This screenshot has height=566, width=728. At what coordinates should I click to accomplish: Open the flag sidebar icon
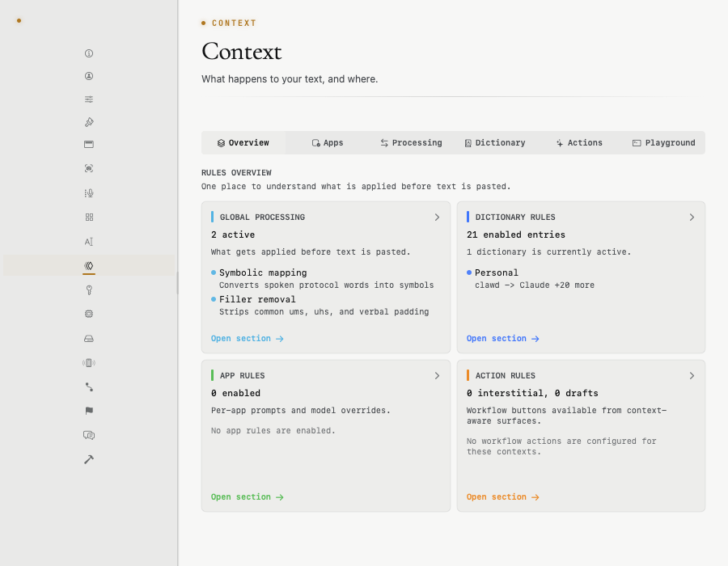pyautogui.click(x=89, y=411)
